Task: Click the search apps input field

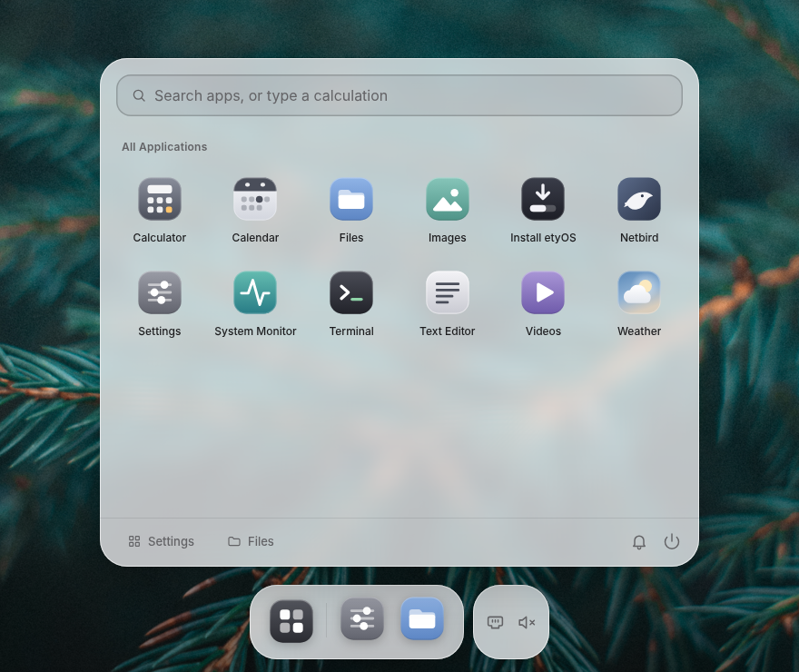Action: [399, 95]
